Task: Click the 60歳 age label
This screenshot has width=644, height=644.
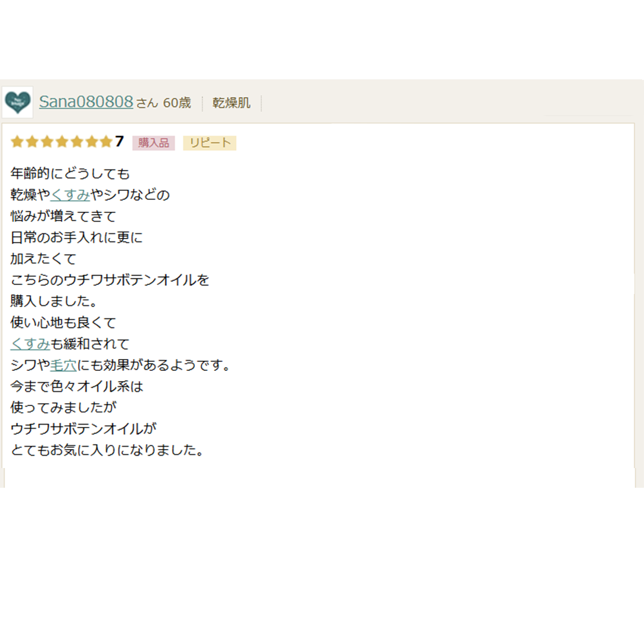Action: coord(177,103)
